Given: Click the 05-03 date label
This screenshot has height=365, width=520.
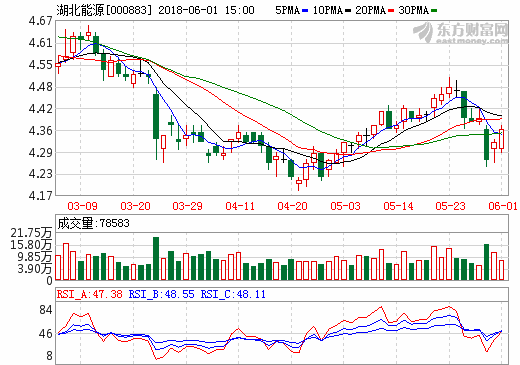Looking at the screenshot, I should 345,206.
